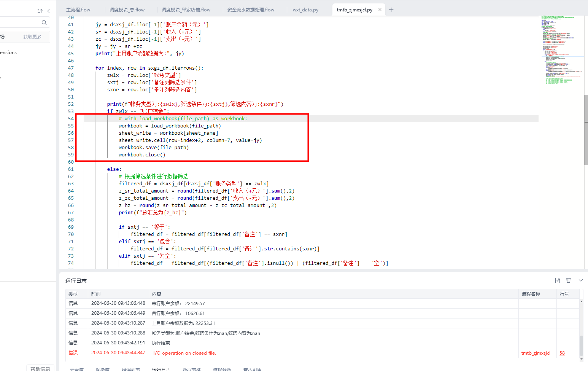Click the search magnifier icon in sidebar
This screenshot has width=588, height=371.
click(44, 23)
